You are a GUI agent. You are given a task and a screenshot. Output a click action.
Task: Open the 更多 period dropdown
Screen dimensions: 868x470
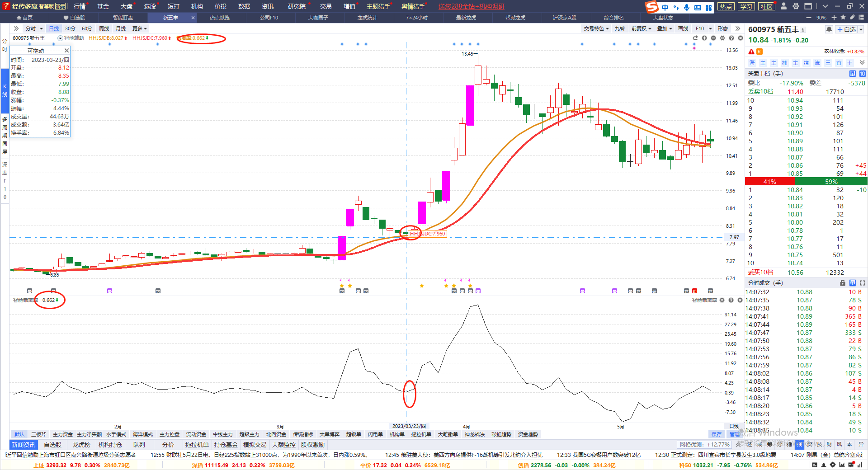(x=140, y=28)
